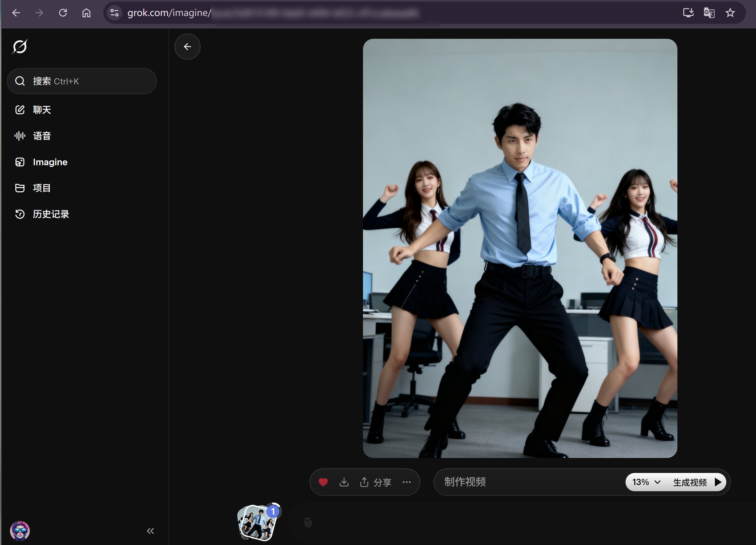Select Imagine in the sidebar
Screen dimensions: 756x545
[50, 162]
